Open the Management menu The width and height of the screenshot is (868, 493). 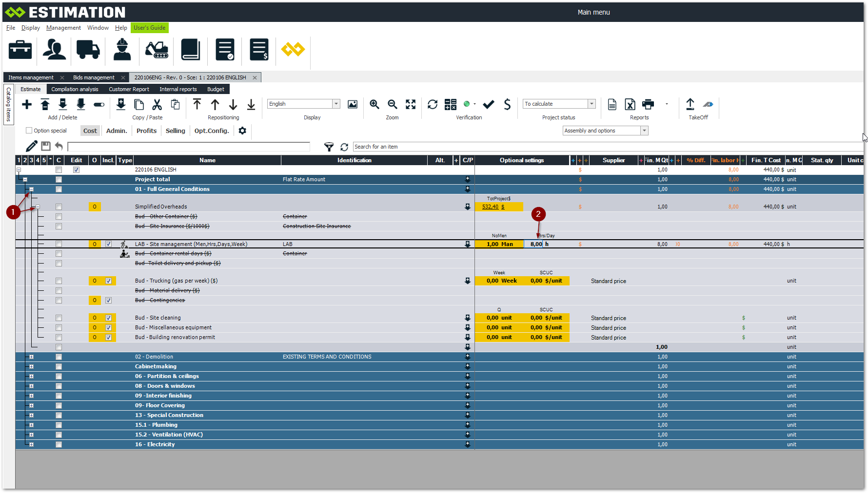pyautogui.click(x=63, y=28)
